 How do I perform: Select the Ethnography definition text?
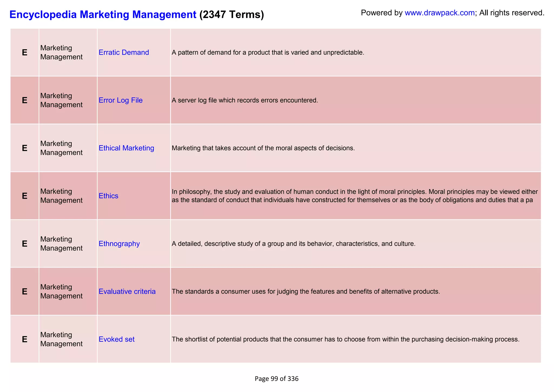tap(294, 244)
